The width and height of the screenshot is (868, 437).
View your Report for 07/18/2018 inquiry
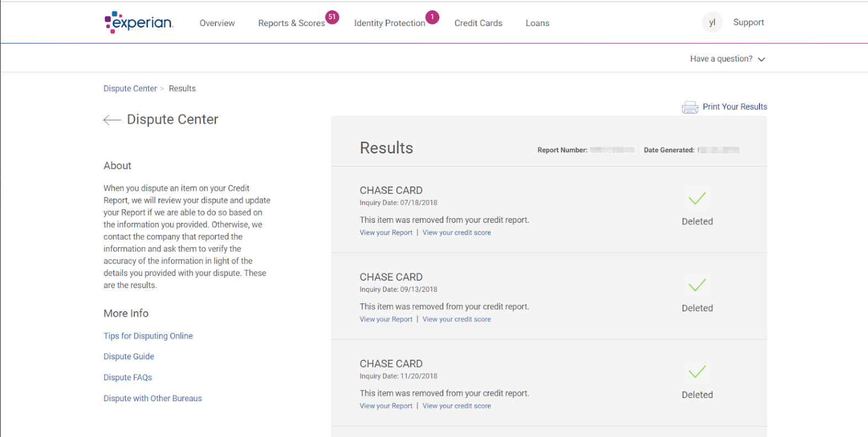(386, 233)
